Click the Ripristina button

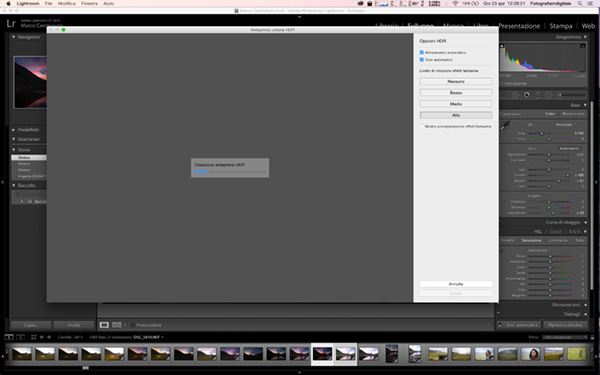tap(565, 325)
